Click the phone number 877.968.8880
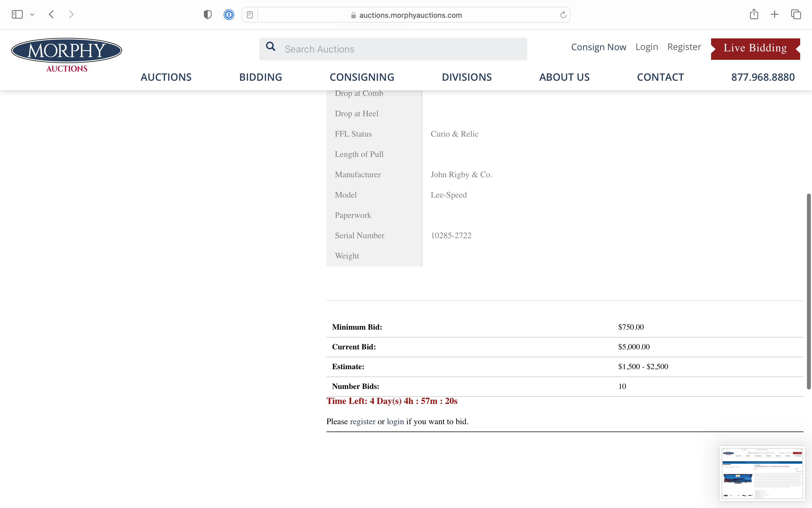This screenshot has height=508, width=812. pos(763,77)
